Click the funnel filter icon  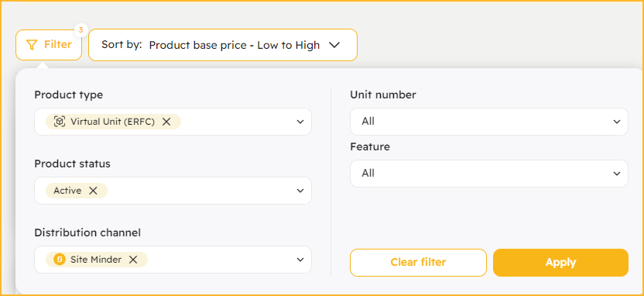[32, 45]
